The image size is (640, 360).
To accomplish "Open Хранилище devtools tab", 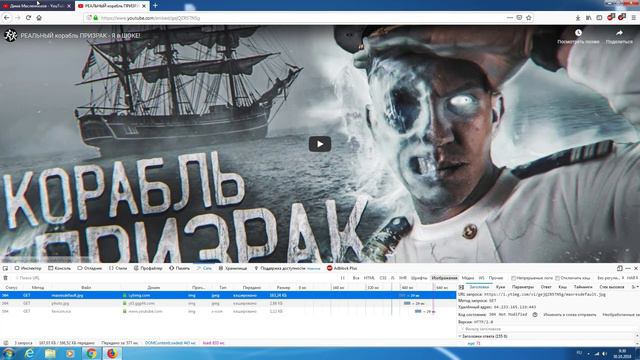I will tap(233, 268).
